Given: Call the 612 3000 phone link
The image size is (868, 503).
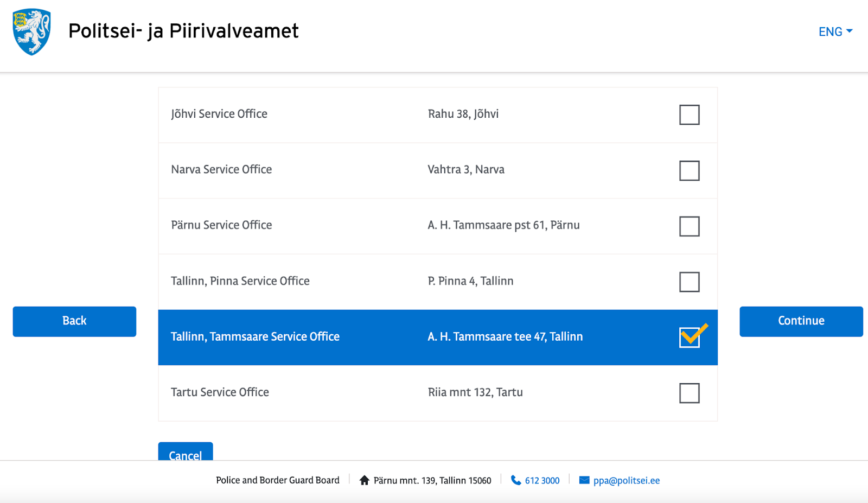Looking at the screenshot, I should click(542, 481).
